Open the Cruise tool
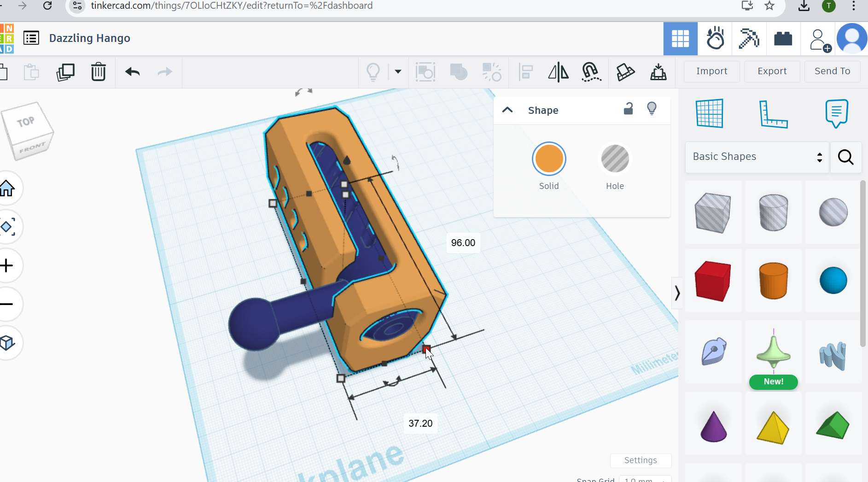 591,72
